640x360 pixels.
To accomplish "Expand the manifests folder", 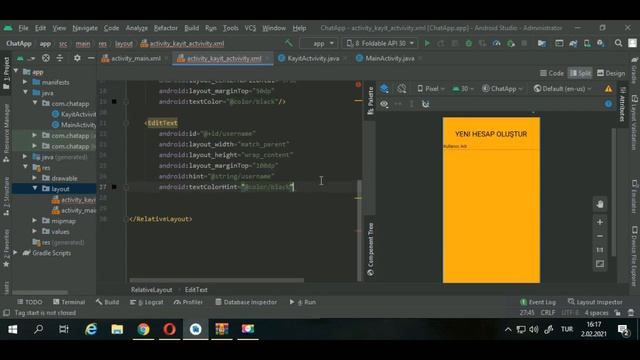I will click(x=25, y=82).
